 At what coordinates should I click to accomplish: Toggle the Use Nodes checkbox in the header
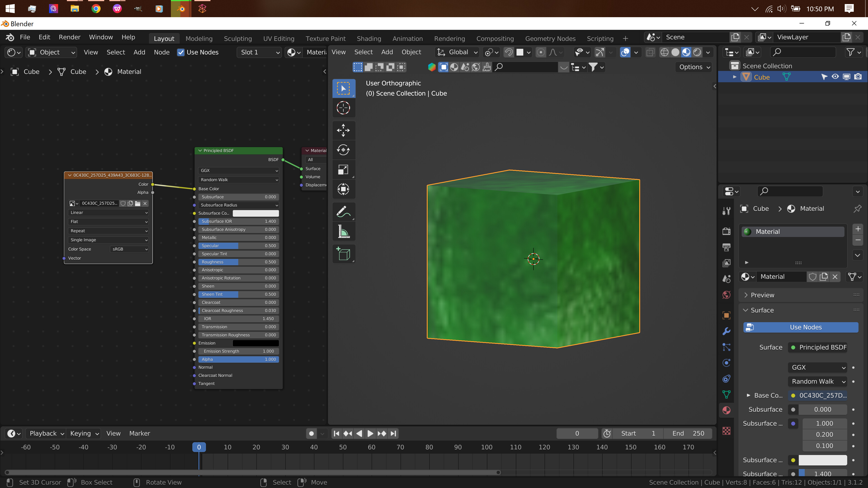point(181,52)
